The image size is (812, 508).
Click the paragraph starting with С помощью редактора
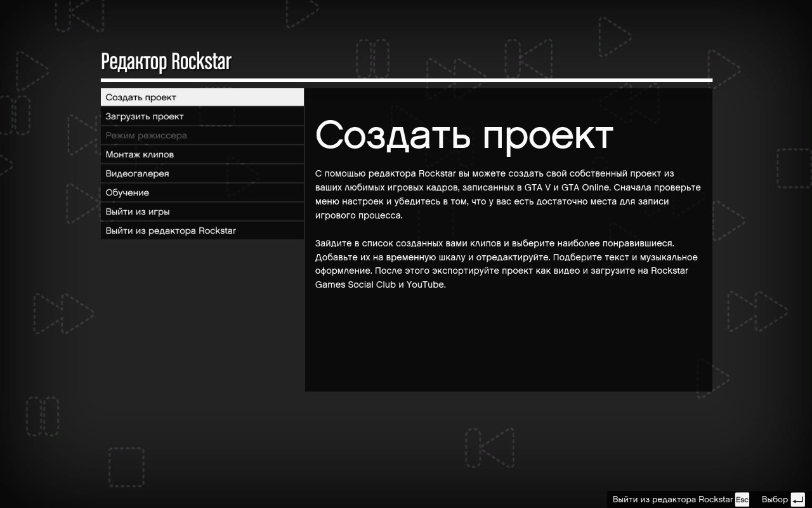click(x=508, y=194)
